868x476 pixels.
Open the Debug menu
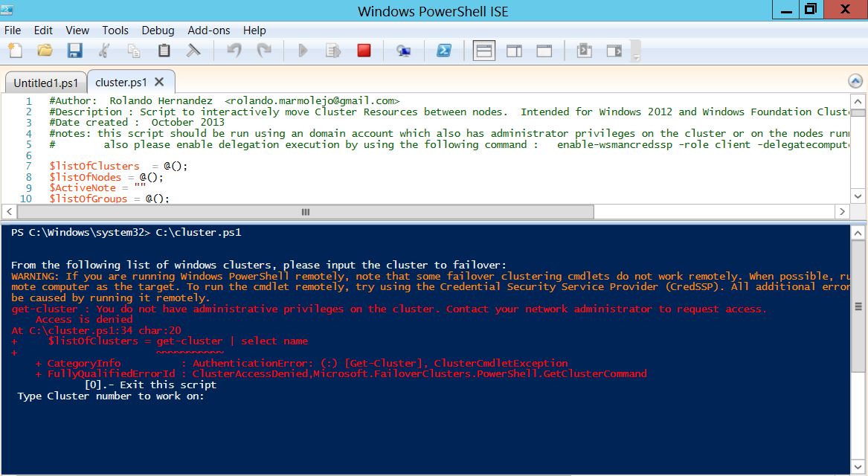(x=158, y=30)
